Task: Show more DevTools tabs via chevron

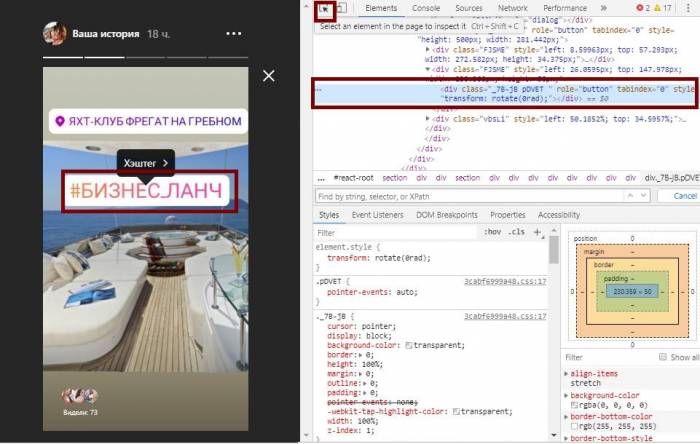Action: 602,8
